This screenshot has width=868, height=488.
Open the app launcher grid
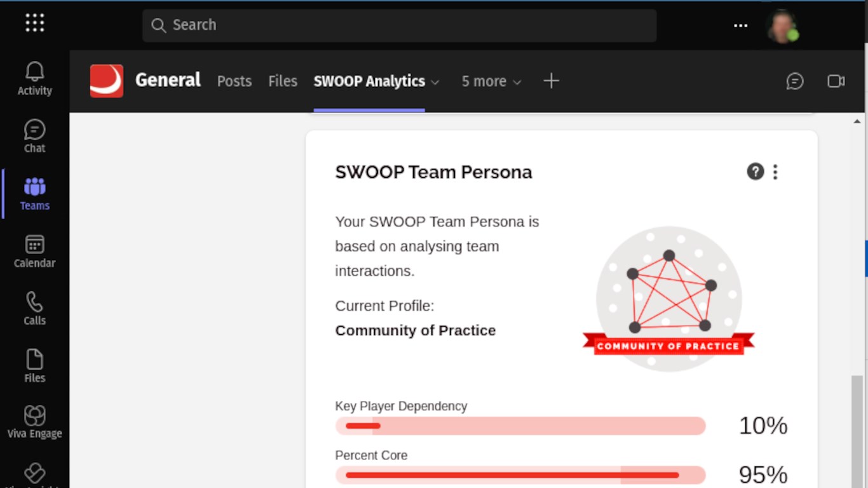click(34, 24)
